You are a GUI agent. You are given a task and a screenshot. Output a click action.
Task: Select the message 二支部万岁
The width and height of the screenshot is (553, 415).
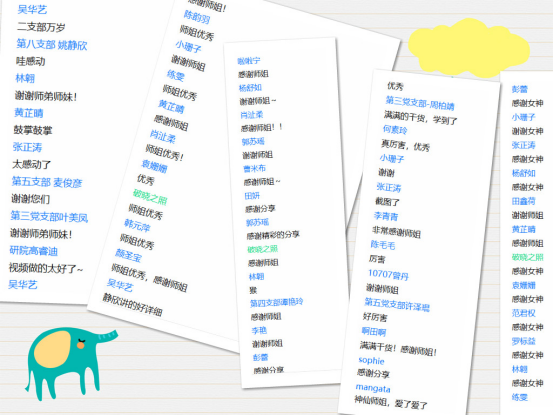point(41,27)
